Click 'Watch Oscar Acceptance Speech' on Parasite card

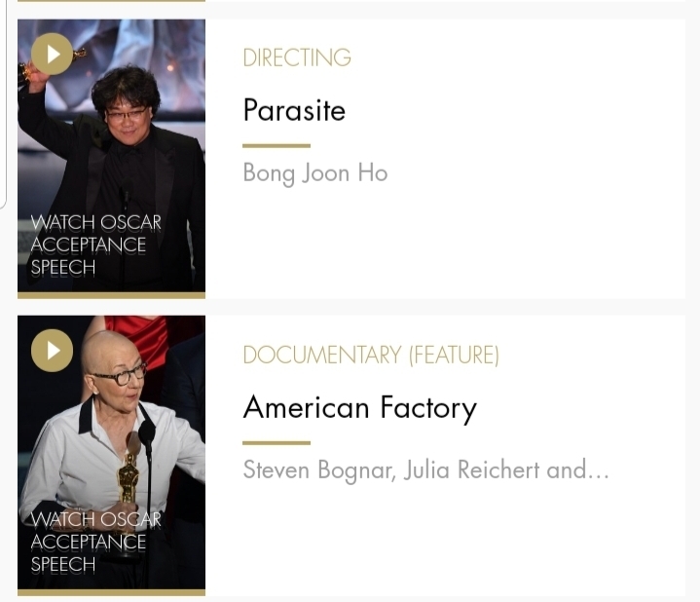pyautogui.click(x=95, y=245)
